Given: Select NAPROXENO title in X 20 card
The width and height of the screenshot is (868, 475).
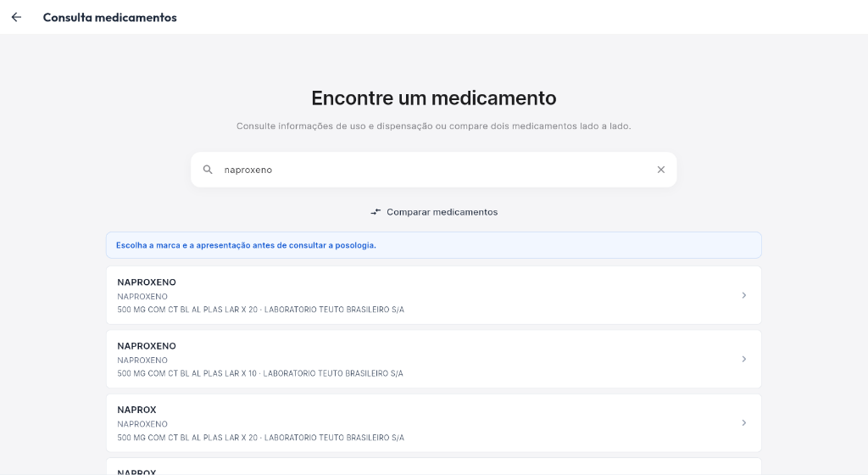Looking at the screenshot, I should coord(147,282).
